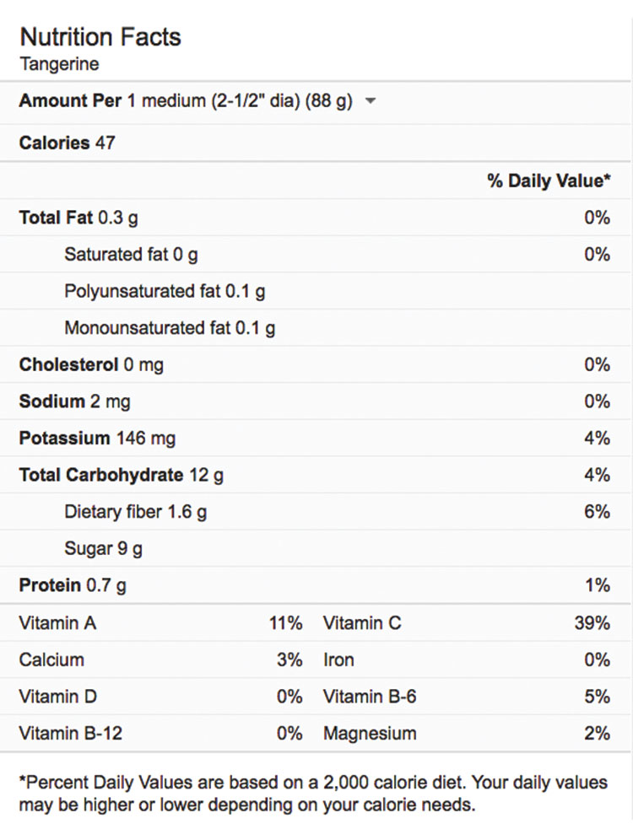Image resolution: width=633 pixels, height=840 pixels.
Task: Click the Amount Per serving size text
Action: tap(186, 101)
